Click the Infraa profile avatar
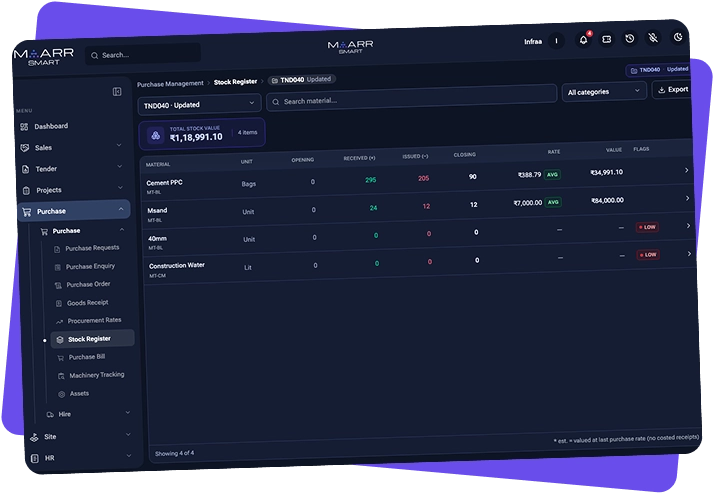Screen dimensions: 715x494 coord(556,41)
